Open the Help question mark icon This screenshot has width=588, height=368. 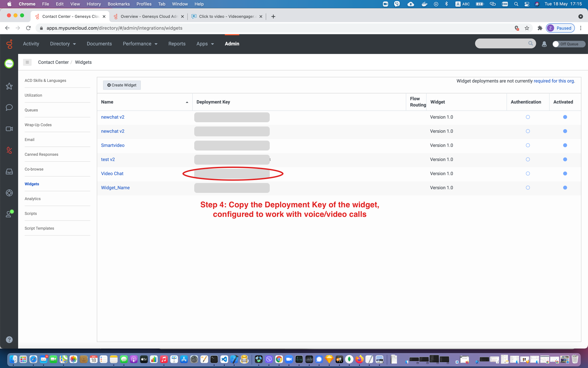coord(9,339)
